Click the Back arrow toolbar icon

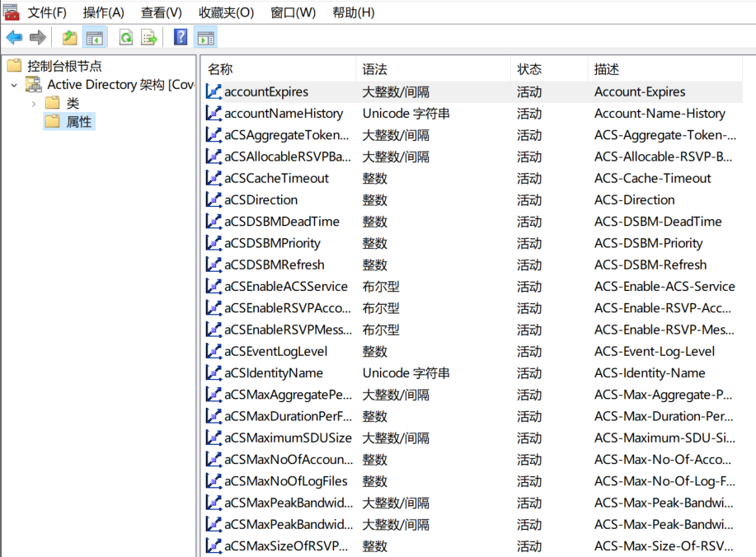[x=14, y=37]
